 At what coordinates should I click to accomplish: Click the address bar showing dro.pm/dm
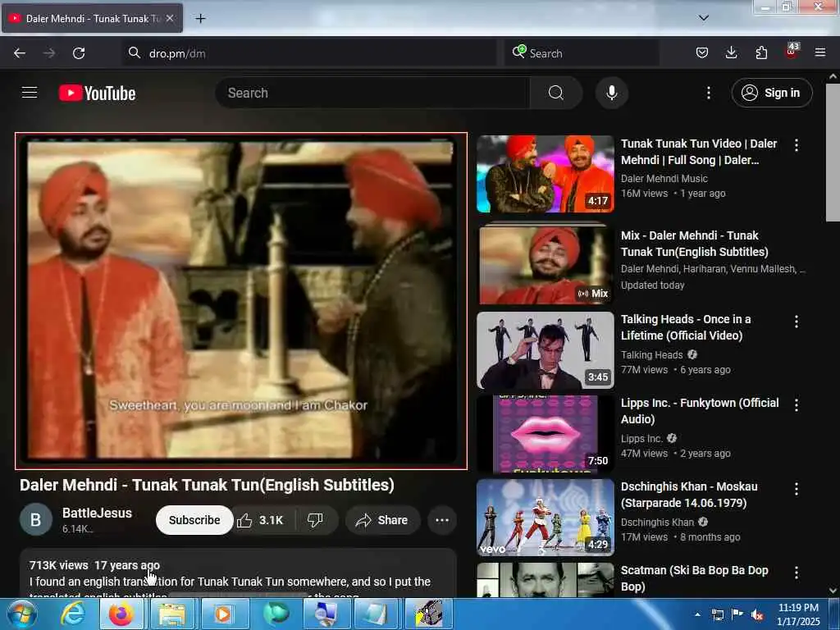(x=309, y=53)
